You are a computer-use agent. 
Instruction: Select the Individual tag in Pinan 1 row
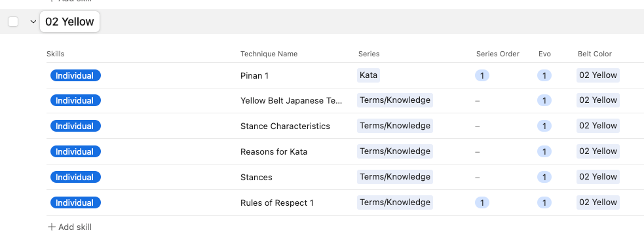pos(75,75)
